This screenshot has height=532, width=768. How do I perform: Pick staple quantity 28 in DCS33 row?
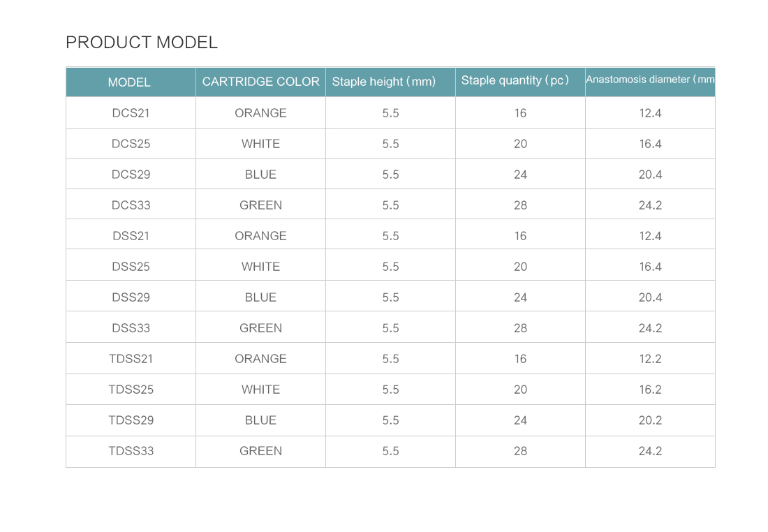(x=520, y=205)
